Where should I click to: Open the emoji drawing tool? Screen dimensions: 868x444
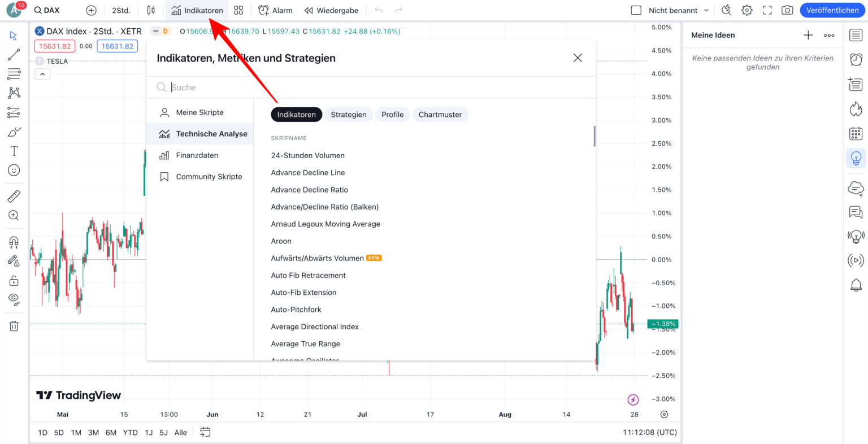click(14, 170)
